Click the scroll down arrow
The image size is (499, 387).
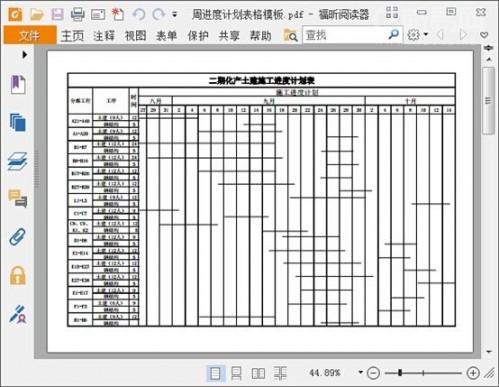(x=489, y=351)
